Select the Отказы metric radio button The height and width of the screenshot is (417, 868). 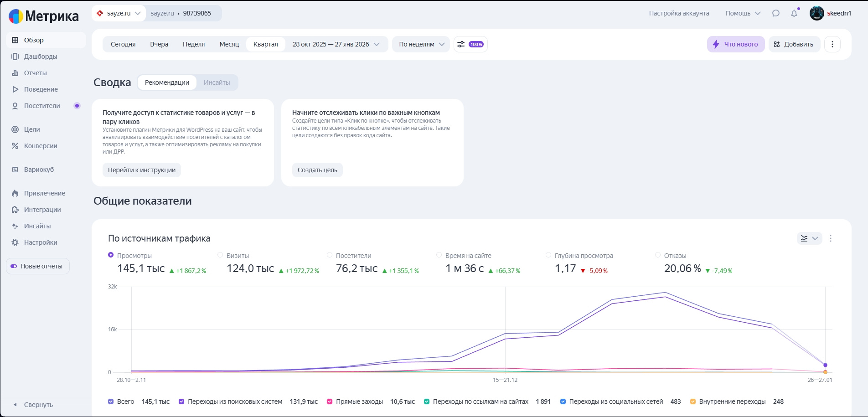[x=658, y=255]
